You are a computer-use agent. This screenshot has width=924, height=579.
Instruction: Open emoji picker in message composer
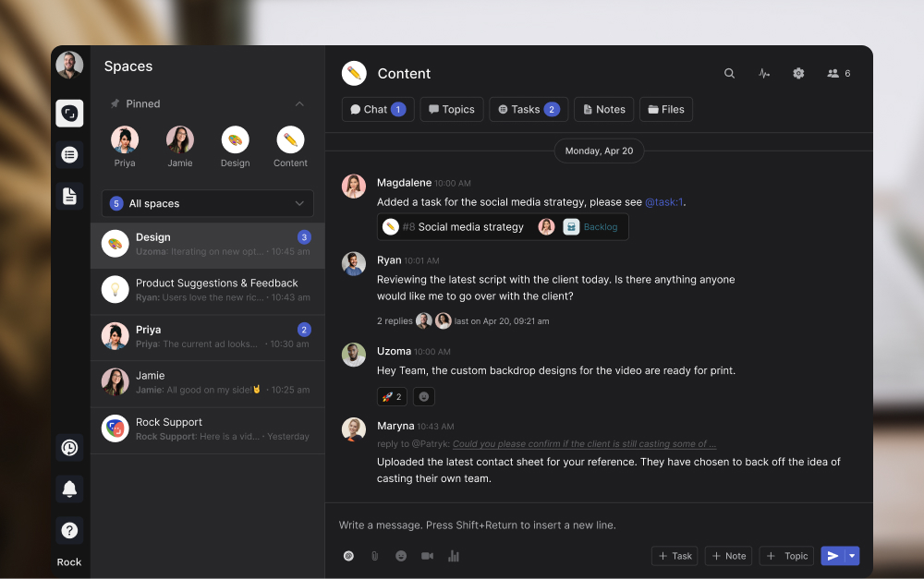pyautogui.click(x=401, y=556)
